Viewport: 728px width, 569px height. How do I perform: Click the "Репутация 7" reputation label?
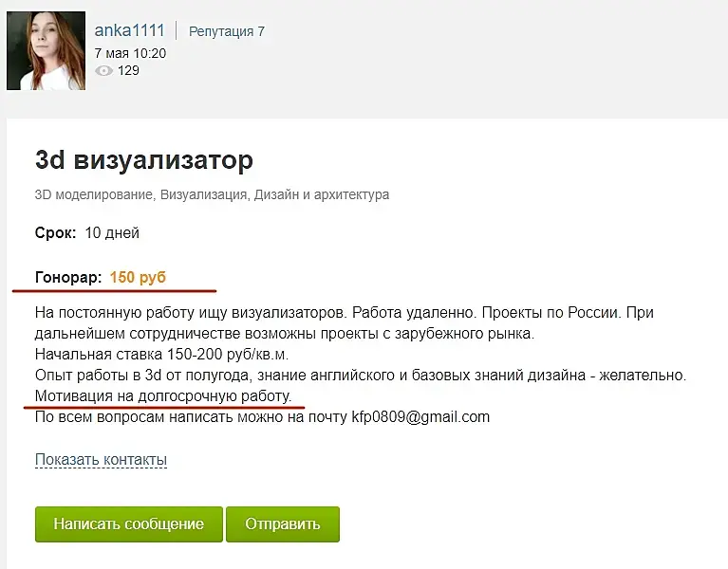click(x=226, y=31)
